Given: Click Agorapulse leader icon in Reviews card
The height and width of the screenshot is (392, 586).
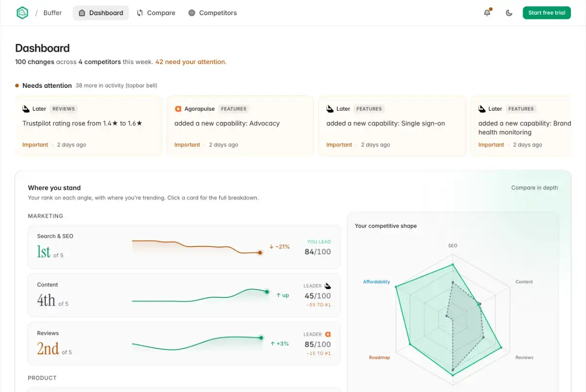Looking at the screenshot, I should coord(328,334).
